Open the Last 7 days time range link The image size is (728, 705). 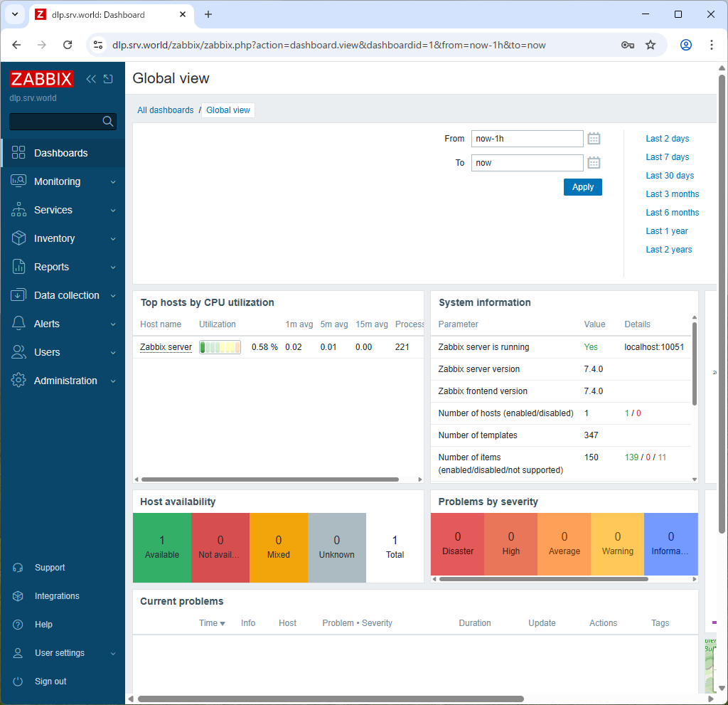tap(667, 157)
